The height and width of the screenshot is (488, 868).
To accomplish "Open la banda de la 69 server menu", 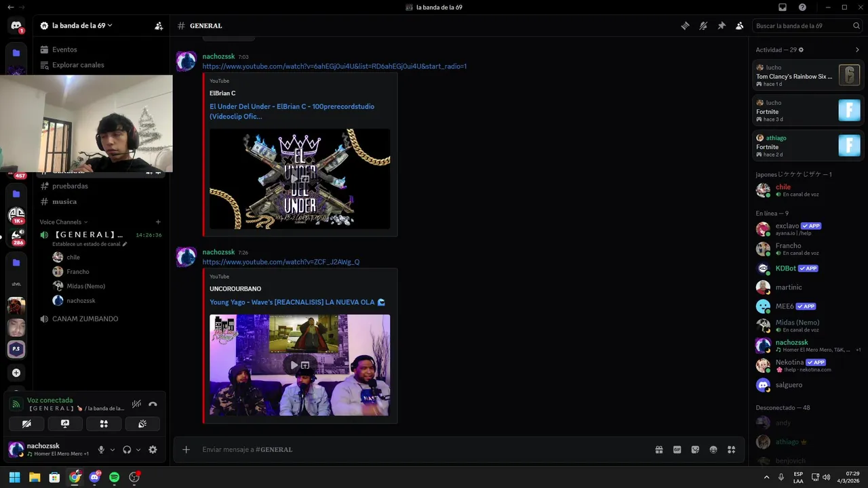I will 76,26.
